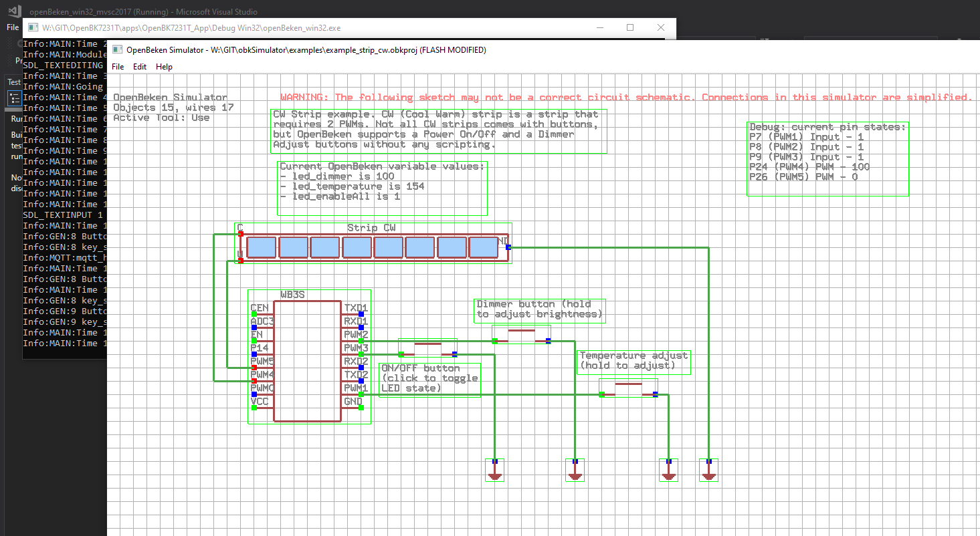Image resolution: width=980 pixels, height=536 pixels.
Task: Click the ON/OFF push button switch symbol
Action: (427, 349)
